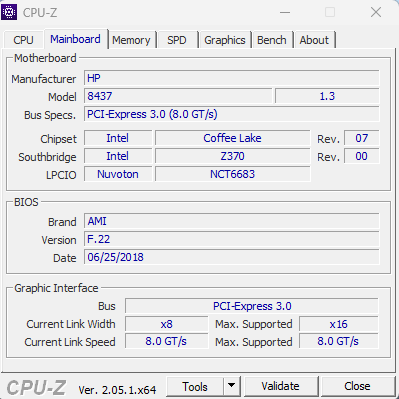Open the Tools dropdown arrow
The width and height of the screenshot is (399, 399).
[231, 386]
